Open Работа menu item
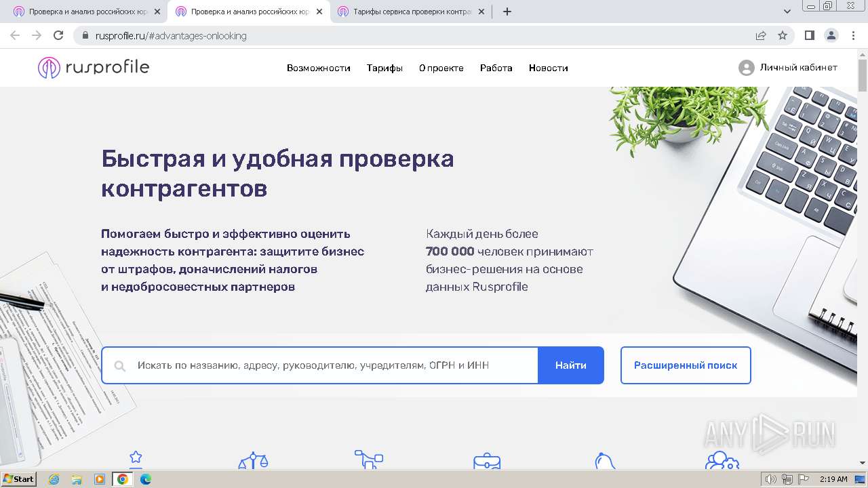 tap(496, 68)
